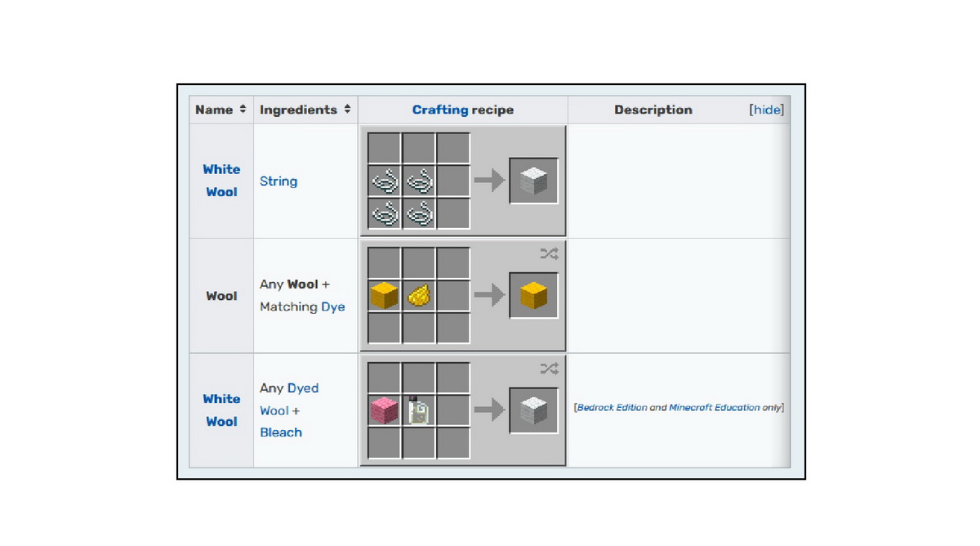
Task: Follow the Bedrock Edition link
Action: click(x=611, y=407)
